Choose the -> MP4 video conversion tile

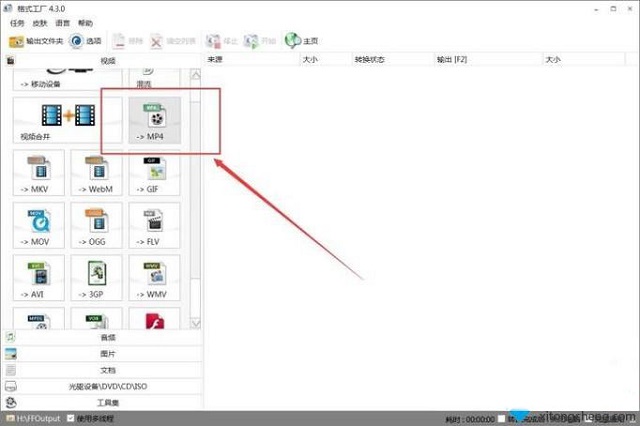point(155,120)
